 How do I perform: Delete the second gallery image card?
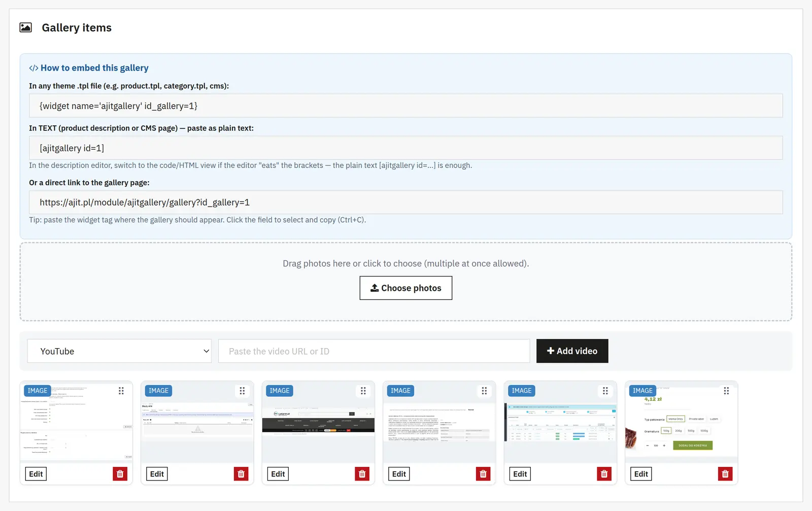point(241,474)
